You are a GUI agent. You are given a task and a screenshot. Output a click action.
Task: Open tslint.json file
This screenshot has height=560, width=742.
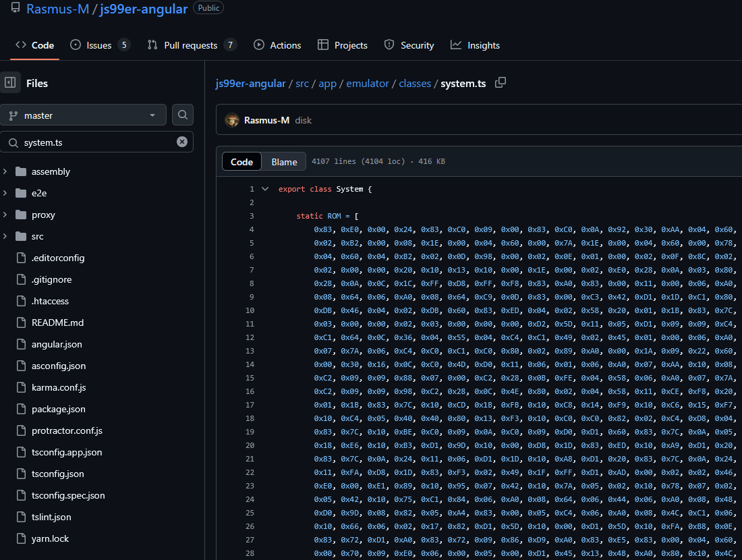pyautogui.click(x=51, y=517)
